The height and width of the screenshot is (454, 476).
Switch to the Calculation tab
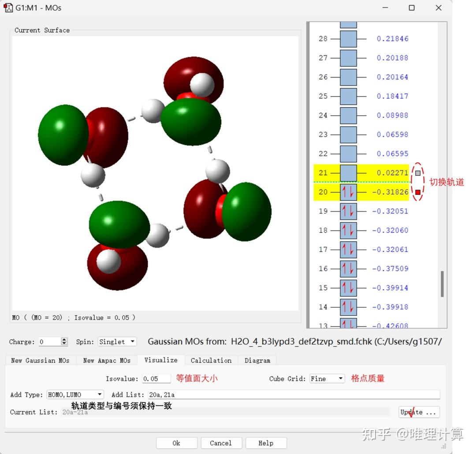click(211, 360)
